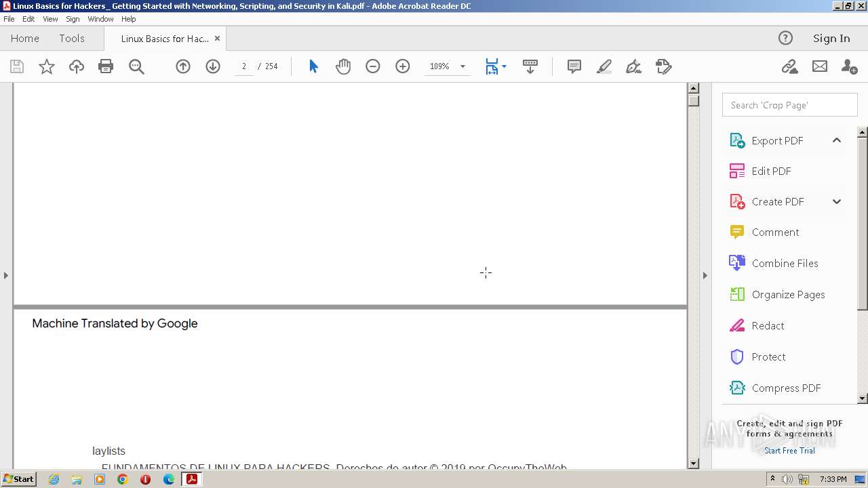
Task: Go to the next page arrow
Action: (213, 66)
